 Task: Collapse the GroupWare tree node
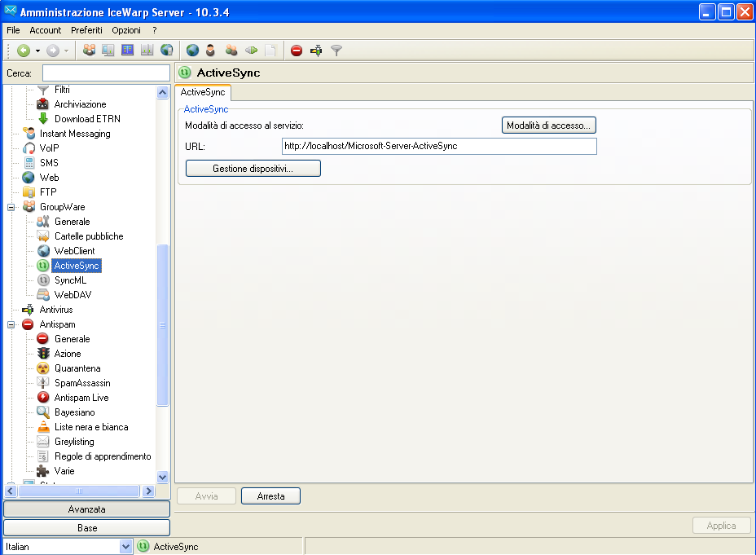click(x=11, y=207)
